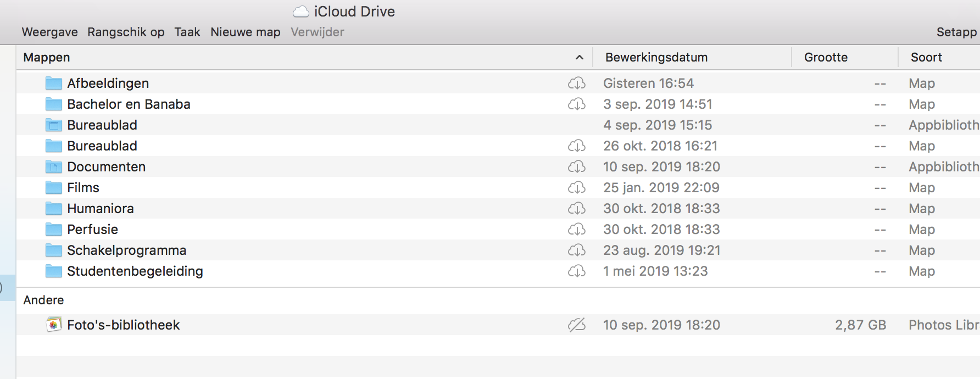Click the cloud download icon for Humaniora
The image size is (980, 379).
coord(576,209)
